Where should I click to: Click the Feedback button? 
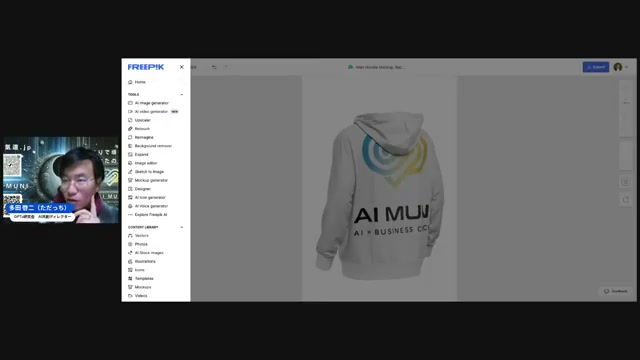616,291
